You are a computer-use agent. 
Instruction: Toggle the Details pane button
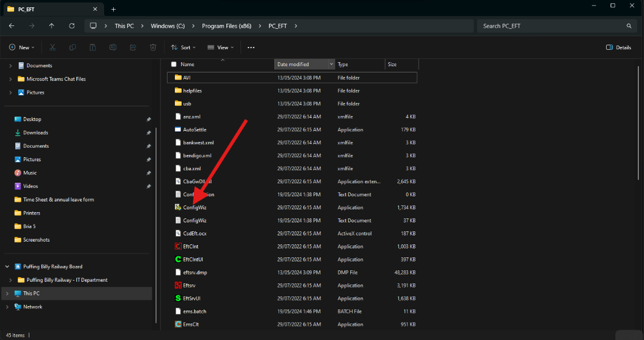619,48
